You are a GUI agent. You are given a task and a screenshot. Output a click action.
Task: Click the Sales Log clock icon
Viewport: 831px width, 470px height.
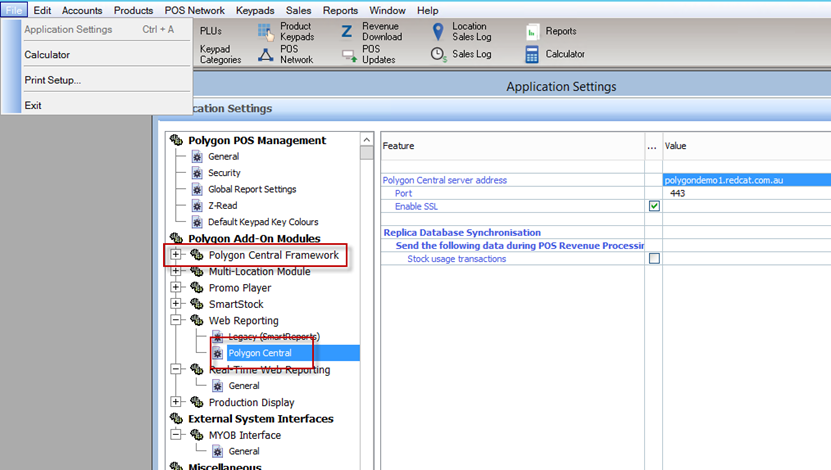pos(438,54)
